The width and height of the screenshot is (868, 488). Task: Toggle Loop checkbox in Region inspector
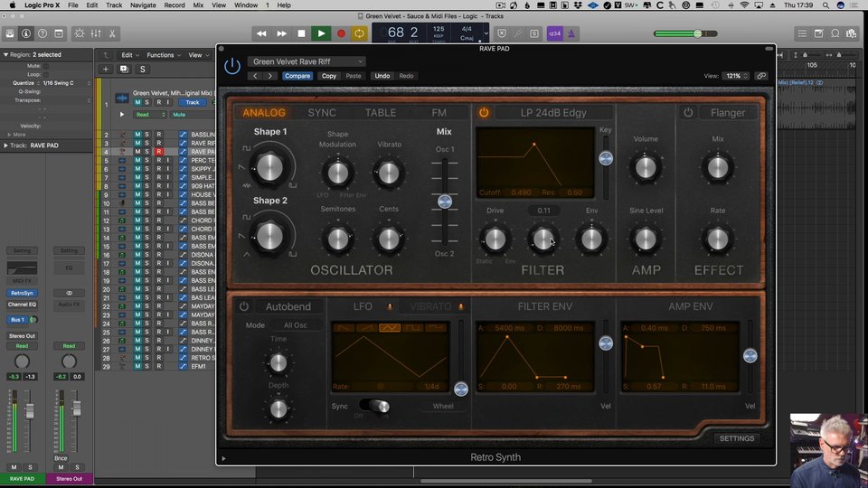pyautogui.click(x=46, y=74)
